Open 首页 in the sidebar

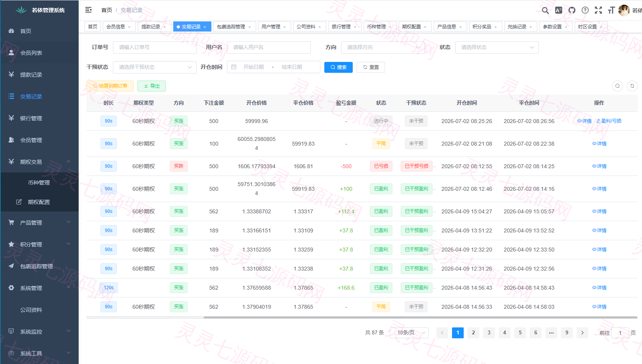point(39,31)
